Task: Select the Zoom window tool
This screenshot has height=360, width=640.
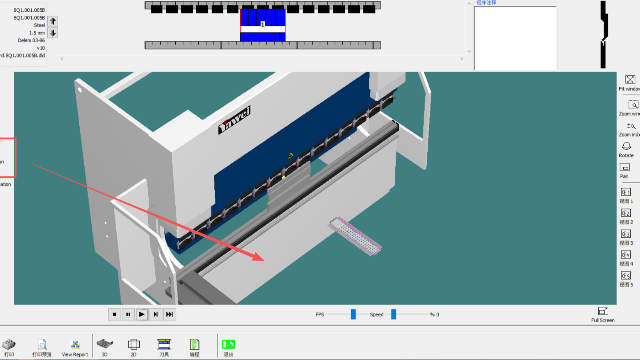Action: (633, 104)
